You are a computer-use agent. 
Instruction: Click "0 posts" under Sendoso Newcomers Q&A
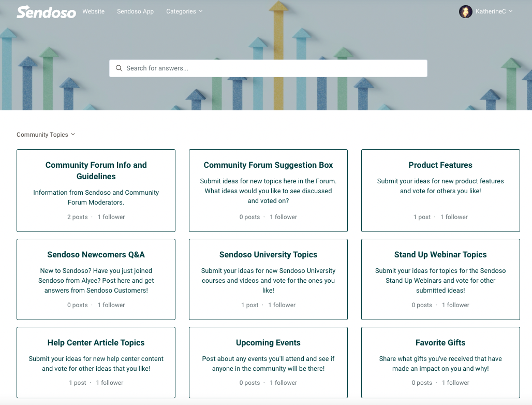77,305
